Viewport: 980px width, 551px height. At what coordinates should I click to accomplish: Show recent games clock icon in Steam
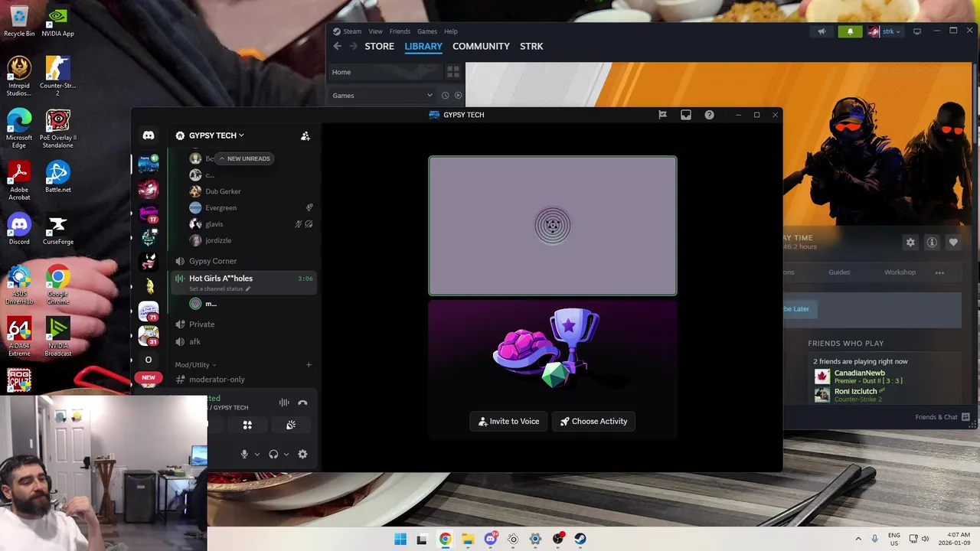pos(445,96)
